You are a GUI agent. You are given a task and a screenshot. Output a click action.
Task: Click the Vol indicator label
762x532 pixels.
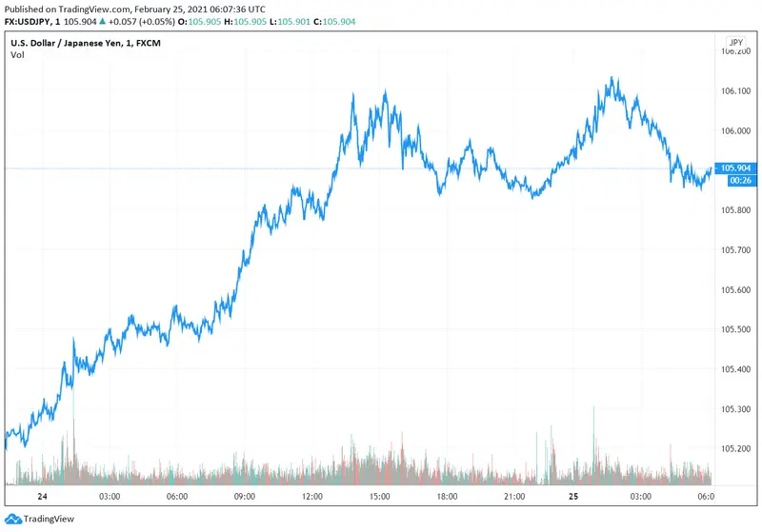(x=17, y=55)
